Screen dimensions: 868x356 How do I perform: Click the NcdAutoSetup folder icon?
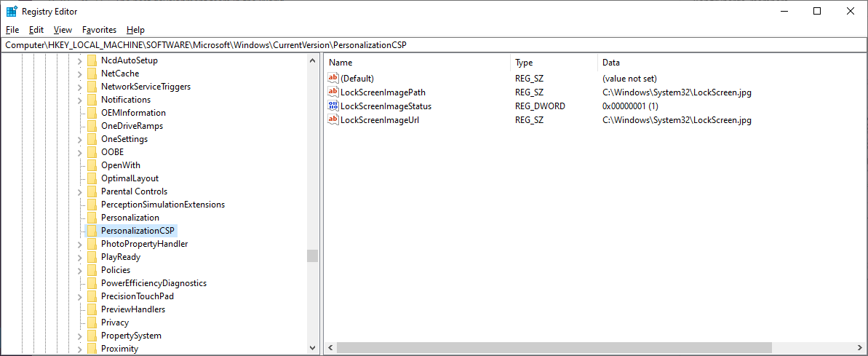(x=92, y=60)
